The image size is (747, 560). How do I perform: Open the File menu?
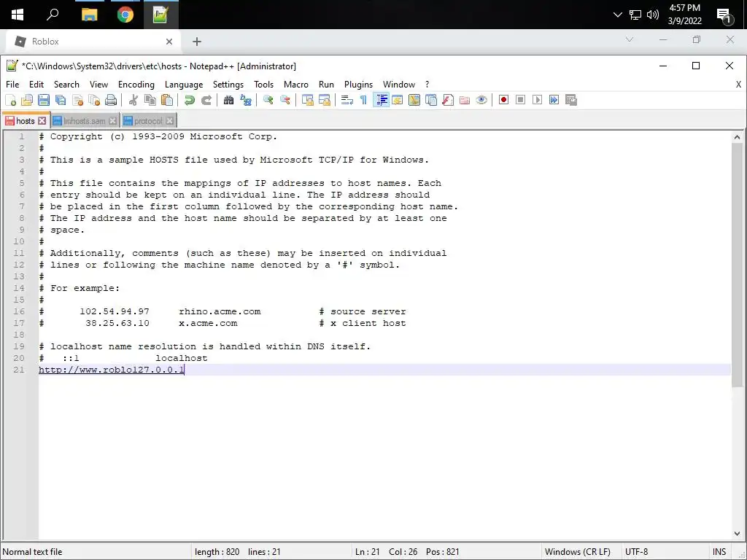click(x=12, y=85)
